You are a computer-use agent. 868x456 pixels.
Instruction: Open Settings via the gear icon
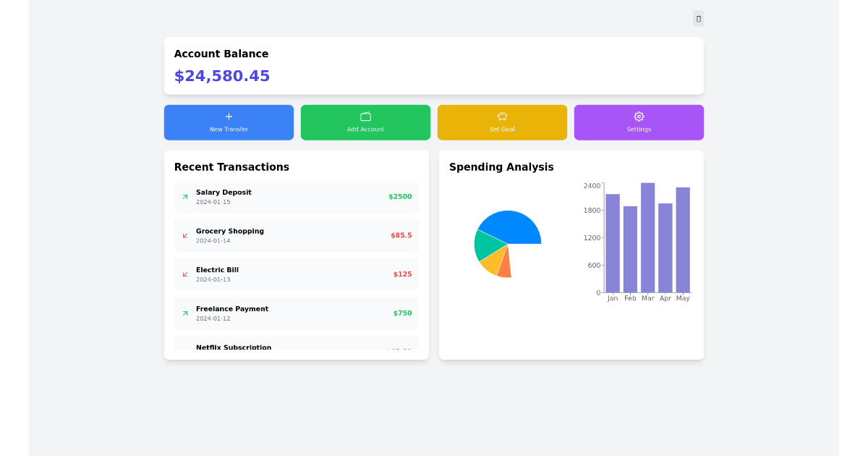pos(639,117)
